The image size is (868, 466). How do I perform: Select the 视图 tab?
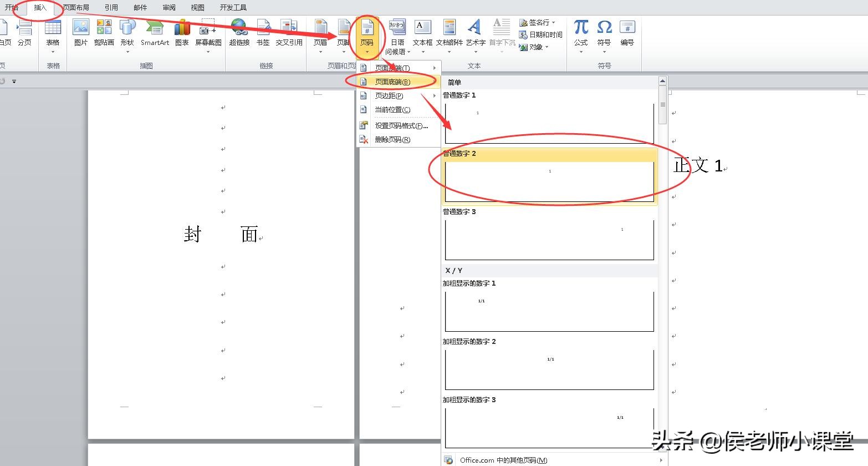[x=197, y=8]
